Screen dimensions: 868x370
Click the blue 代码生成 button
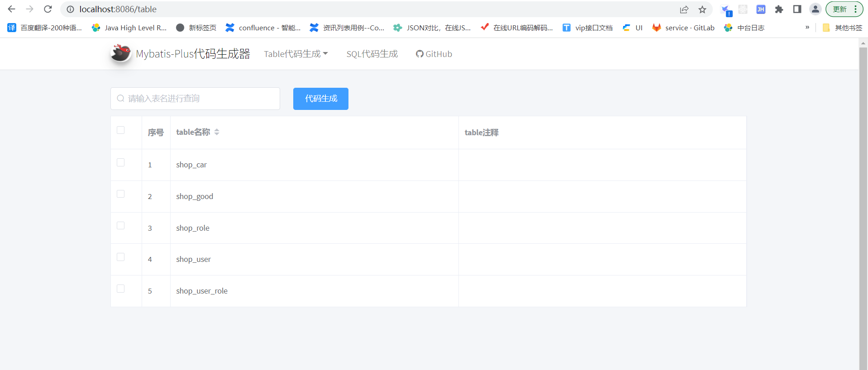[x=321, y=99]
